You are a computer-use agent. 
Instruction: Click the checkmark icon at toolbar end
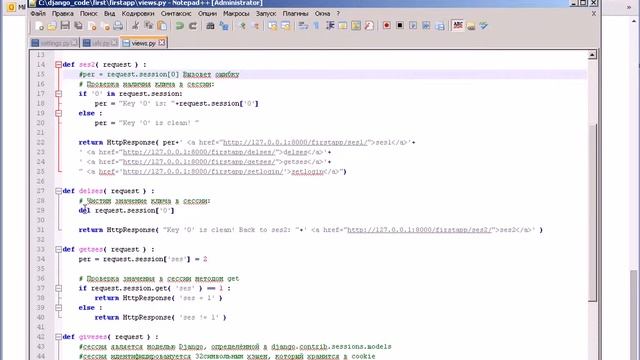point(484,26)
